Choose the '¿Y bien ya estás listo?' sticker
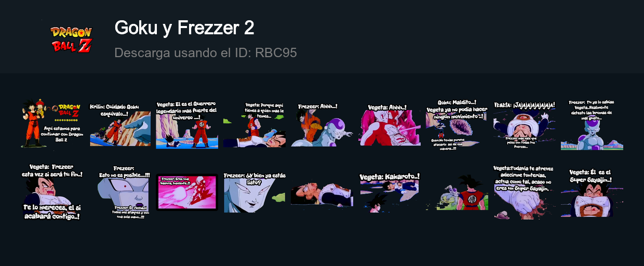The image size is (644, 266). [x=254, y=192]
